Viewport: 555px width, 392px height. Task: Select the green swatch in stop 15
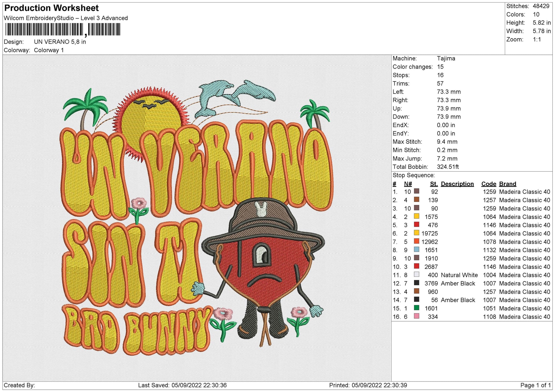click(417, 308)
